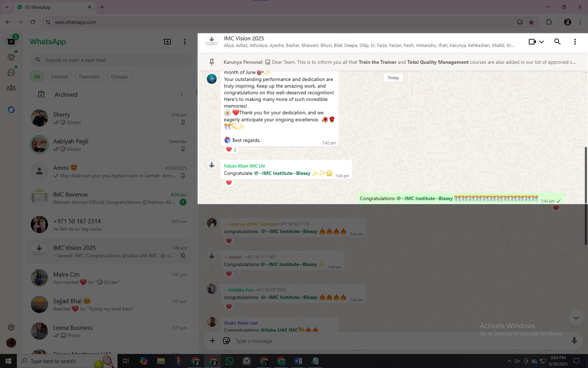Click Krishika Puri sender name

[239, 290]
